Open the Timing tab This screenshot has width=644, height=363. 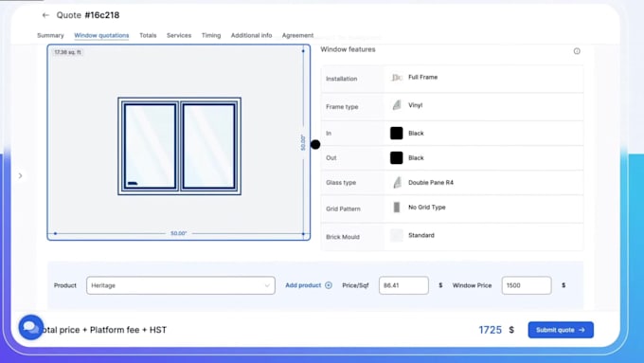pos(211,35)
